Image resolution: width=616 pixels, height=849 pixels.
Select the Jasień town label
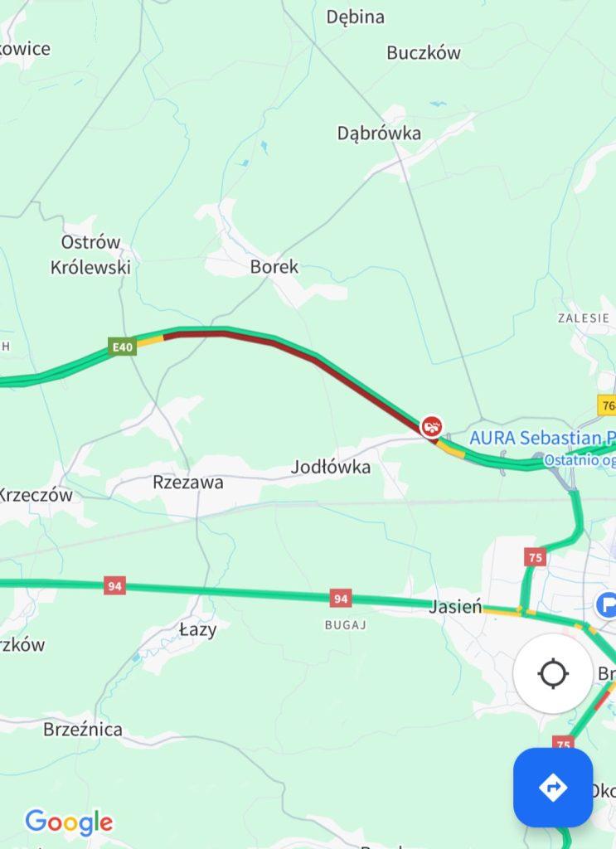(455, 607)
